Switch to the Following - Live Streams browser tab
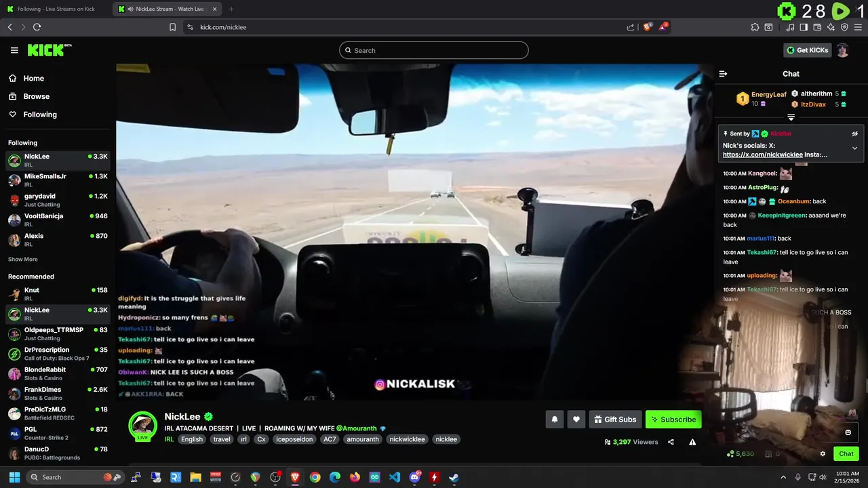 click(56, 9)
